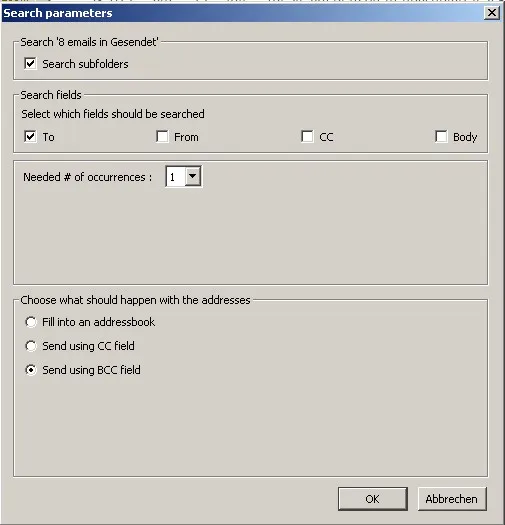505x525 pixels.
Task: Enable the From search field checkbox
Action: [162, 137]
